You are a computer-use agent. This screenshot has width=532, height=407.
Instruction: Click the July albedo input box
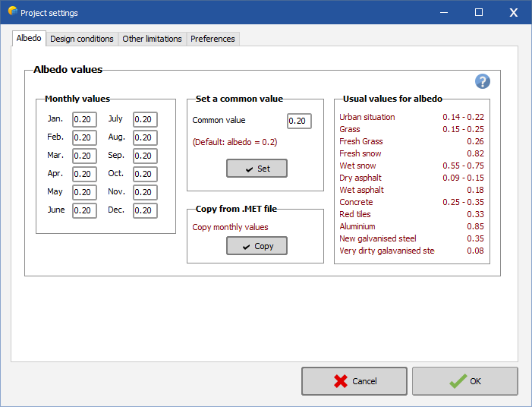pos(145,119)
